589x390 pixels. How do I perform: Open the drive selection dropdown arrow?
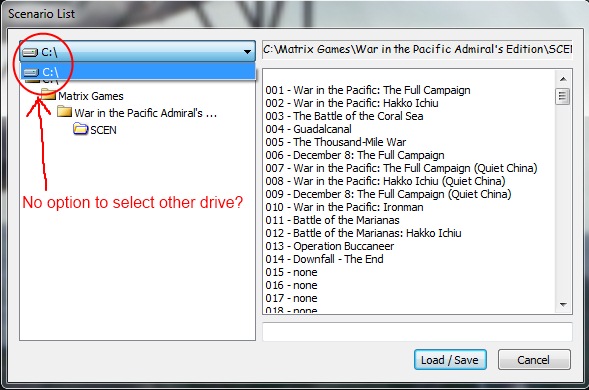pos(247,52)
